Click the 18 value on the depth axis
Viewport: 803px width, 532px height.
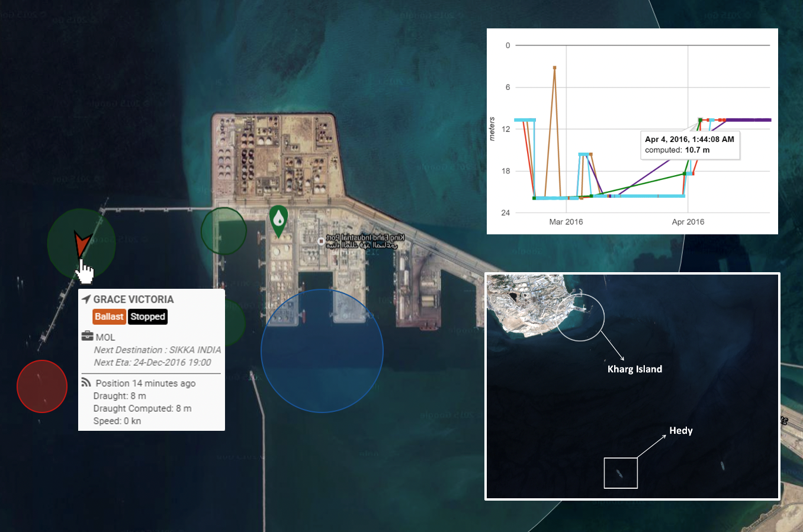point(506,171)
